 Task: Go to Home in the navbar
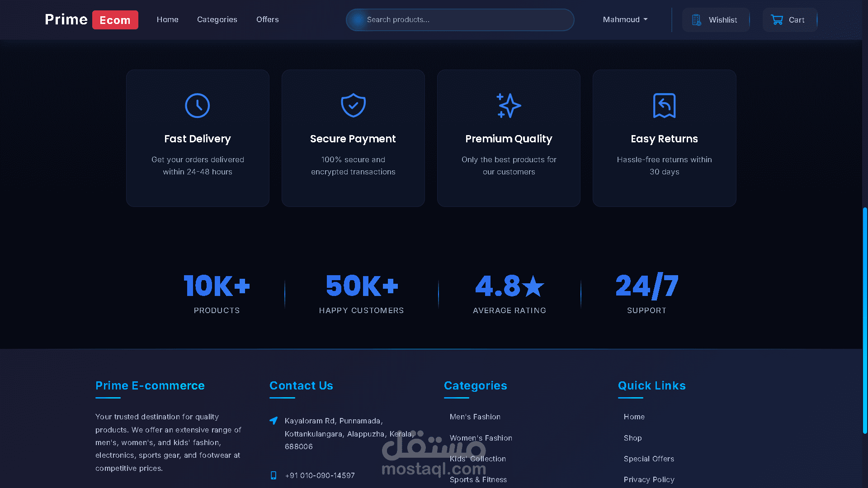click(167, 19)
